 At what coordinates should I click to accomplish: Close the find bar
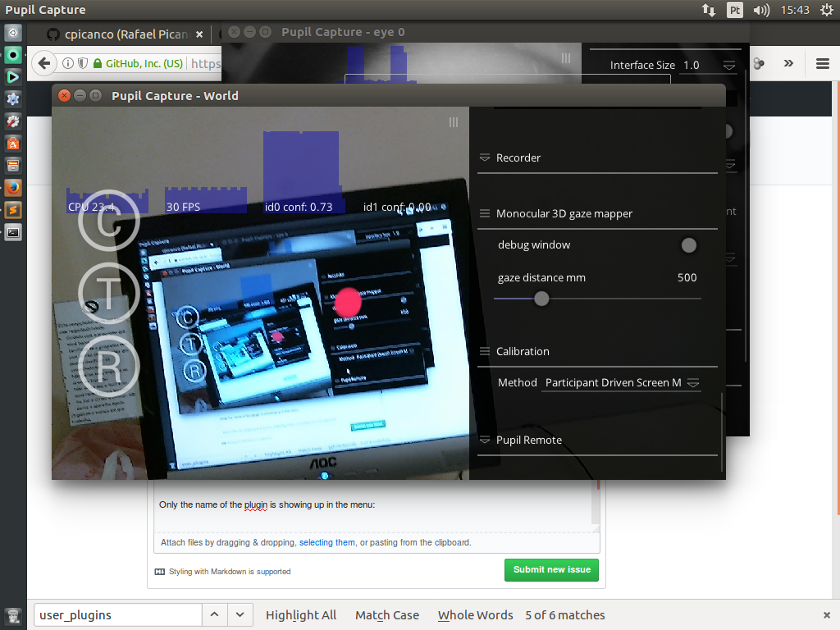[x=827, y=615]
